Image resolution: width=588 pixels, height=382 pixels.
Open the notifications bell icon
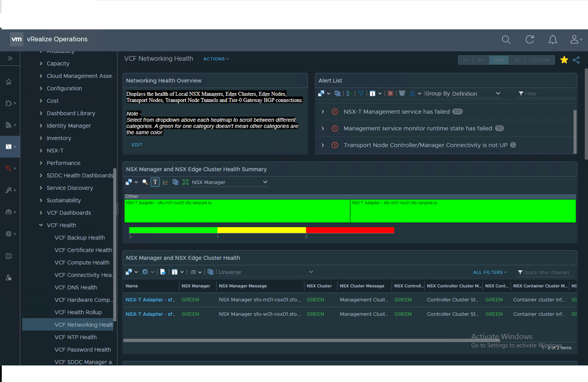pyautogui.click(x=553, y=39)
